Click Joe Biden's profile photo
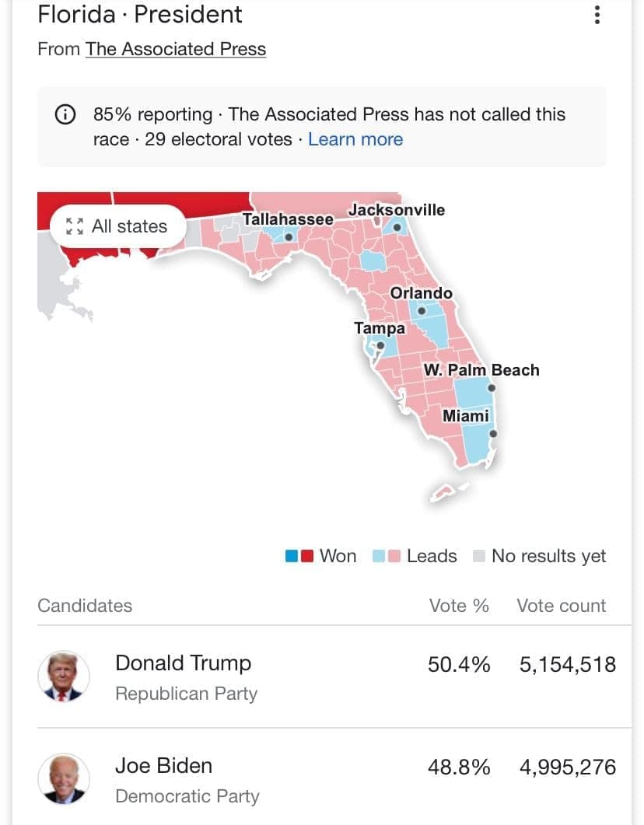Viewport: 644px width, 825px height. pos(64,779)
